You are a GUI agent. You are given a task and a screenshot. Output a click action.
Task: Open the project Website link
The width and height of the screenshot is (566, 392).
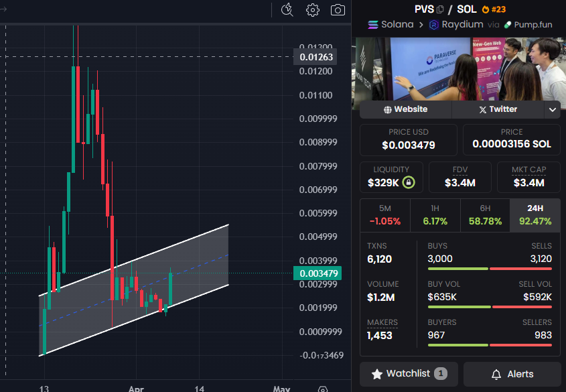405,109
